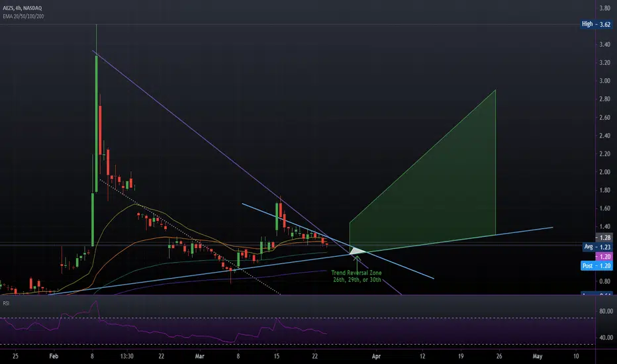Viewport: 617px width, 364px height.
Task: Select the RSI indicator label
Action: pos(6,303)
